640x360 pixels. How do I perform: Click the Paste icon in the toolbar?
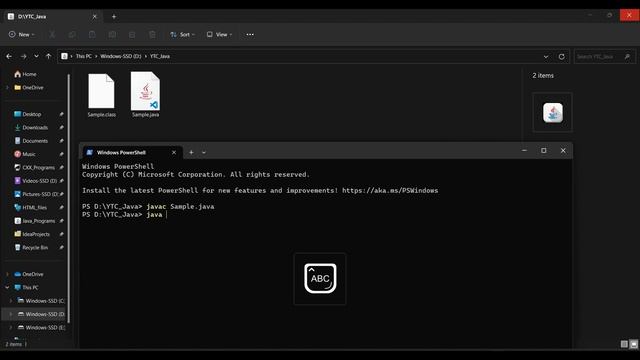coord(92,35)
